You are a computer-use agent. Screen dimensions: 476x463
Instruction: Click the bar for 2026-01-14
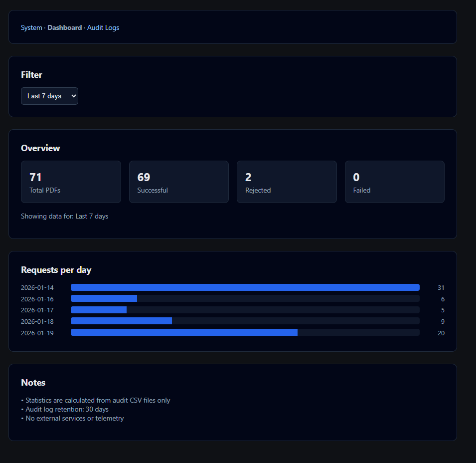[244, 287]
